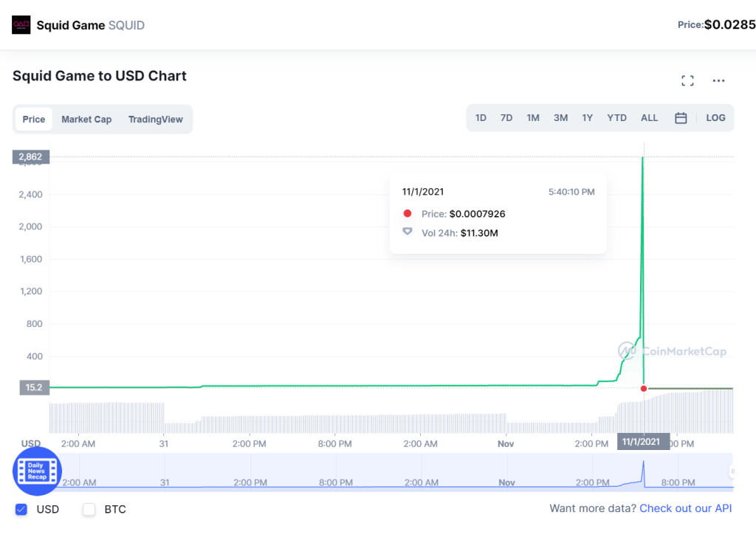Open the three-dot more options menu
Screen dimensions: 756x540
(x=718, y=81)
